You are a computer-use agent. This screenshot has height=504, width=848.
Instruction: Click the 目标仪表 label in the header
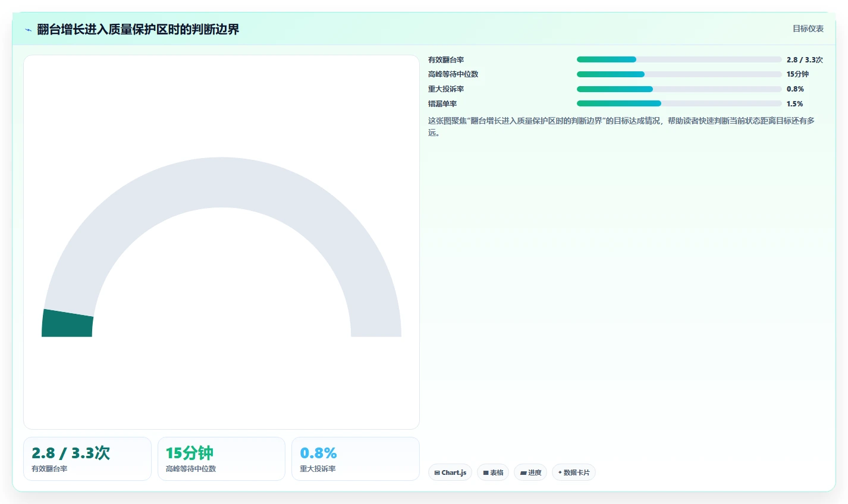click(808, 29)
